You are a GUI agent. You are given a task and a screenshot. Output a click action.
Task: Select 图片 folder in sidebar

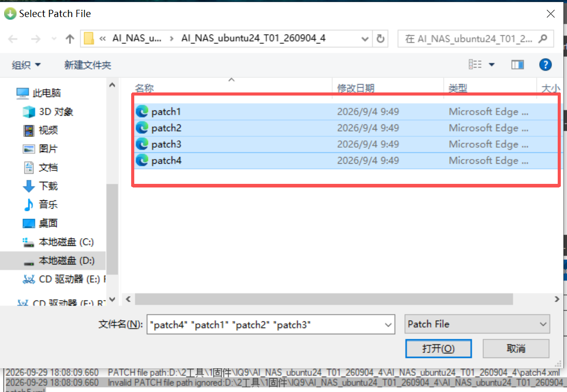click(x=48, y=149)
